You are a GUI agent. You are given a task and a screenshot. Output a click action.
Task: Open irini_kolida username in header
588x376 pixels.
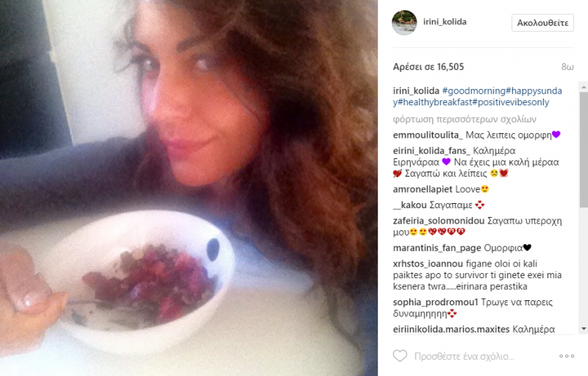pyautogui.click(x=445, y=22)
